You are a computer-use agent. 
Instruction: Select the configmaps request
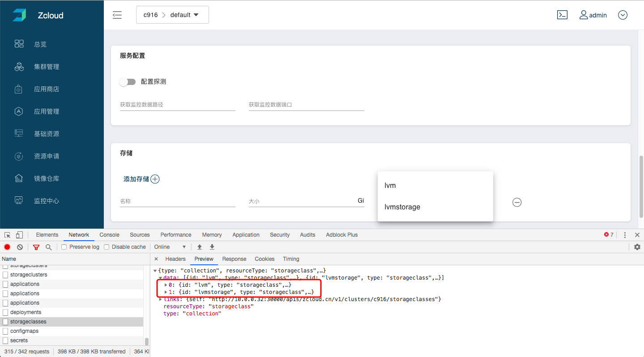point(72,331)
